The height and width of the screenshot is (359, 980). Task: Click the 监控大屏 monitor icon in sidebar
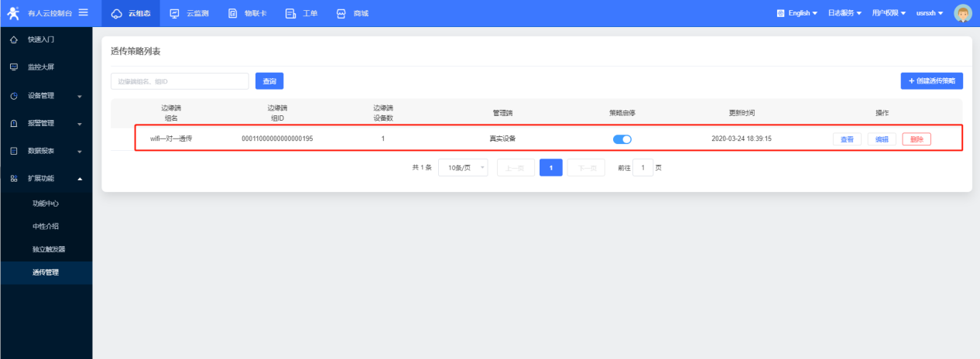13,67
